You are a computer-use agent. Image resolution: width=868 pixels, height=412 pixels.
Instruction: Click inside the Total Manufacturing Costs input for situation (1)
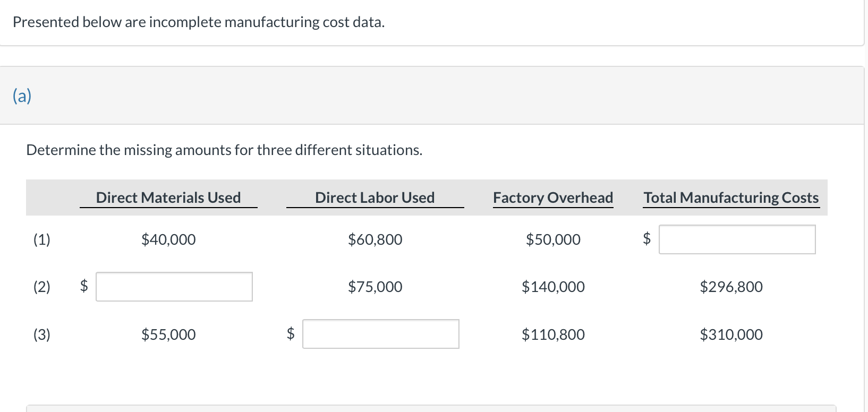click(737, 239)
